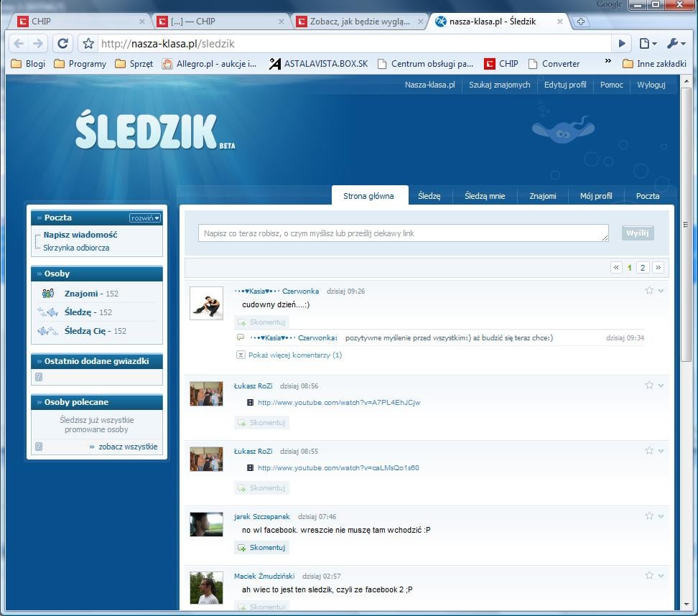
Task: Click the status message input field
Action: coord(403,233)
